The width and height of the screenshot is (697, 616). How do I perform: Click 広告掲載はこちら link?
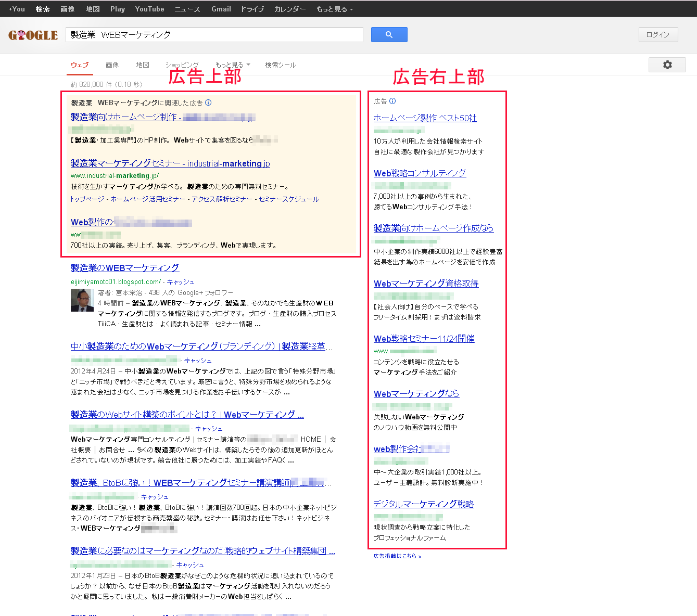(397, 556)
